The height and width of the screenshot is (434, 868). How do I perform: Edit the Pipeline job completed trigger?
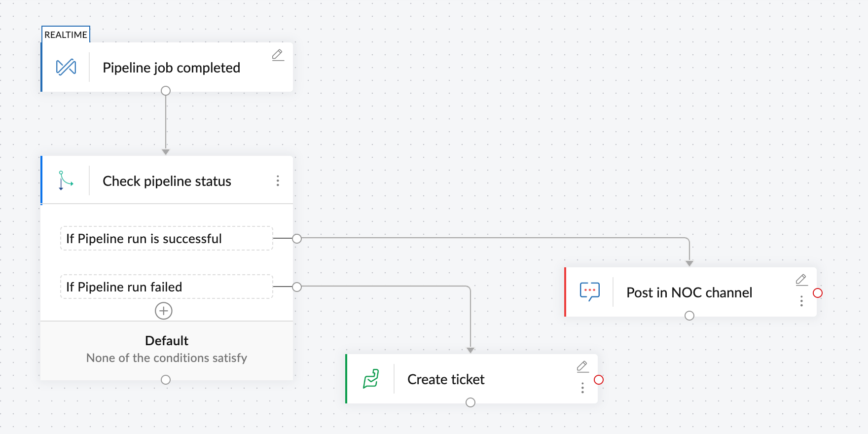click(x=278, y=55)
